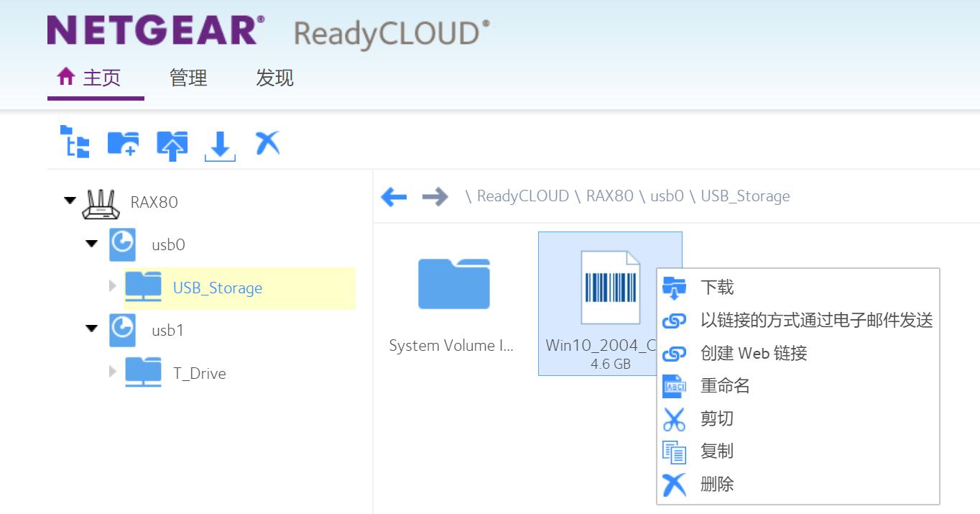Click the usb1 drive icon
This screenshot has height=514, width=980.
click(x=122, y=330)
